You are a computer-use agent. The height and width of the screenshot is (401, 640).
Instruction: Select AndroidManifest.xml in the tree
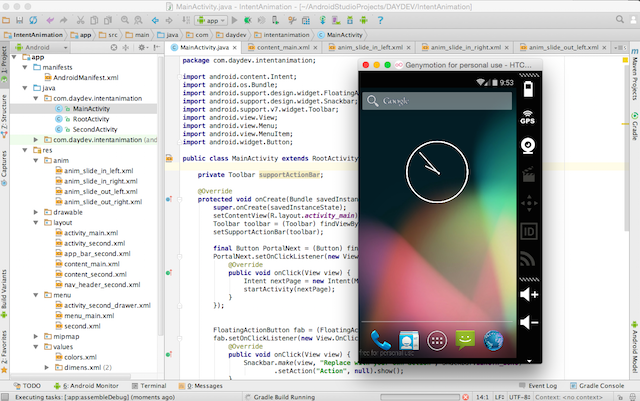(x=86, y=78)
